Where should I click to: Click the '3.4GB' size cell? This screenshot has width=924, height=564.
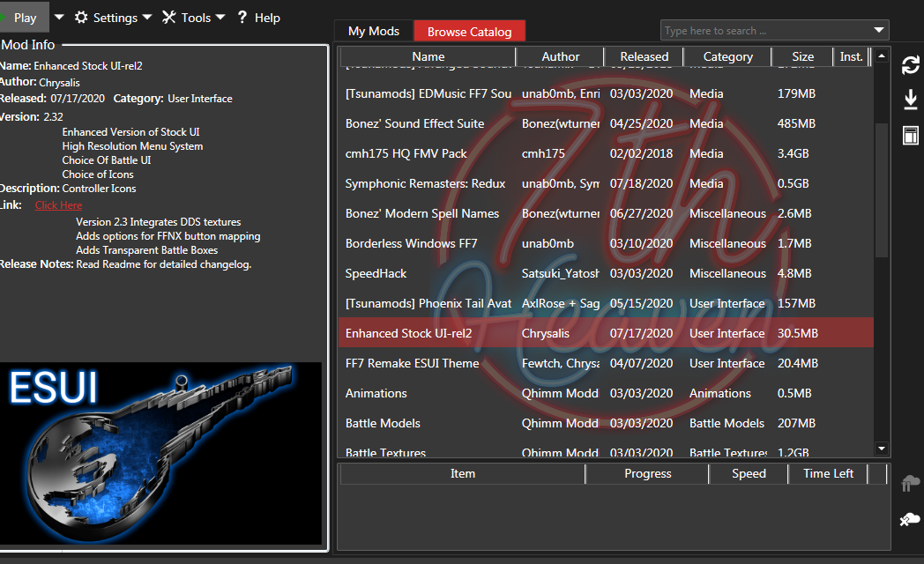pos(794,153)
